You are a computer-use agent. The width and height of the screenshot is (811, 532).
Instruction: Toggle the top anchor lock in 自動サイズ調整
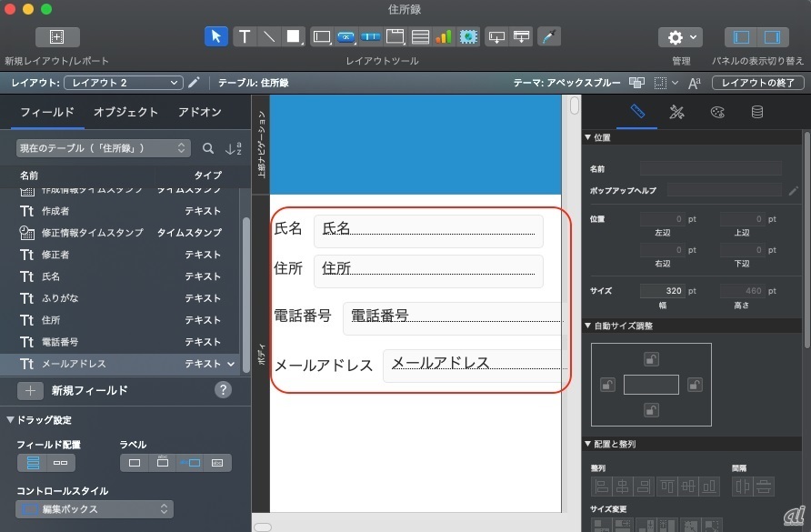pos(651,359)
